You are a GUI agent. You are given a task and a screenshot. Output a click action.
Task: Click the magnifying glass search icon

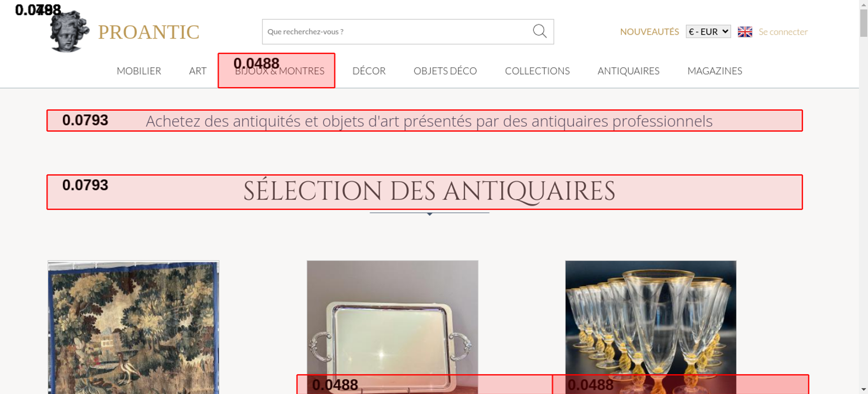[539, 31]
